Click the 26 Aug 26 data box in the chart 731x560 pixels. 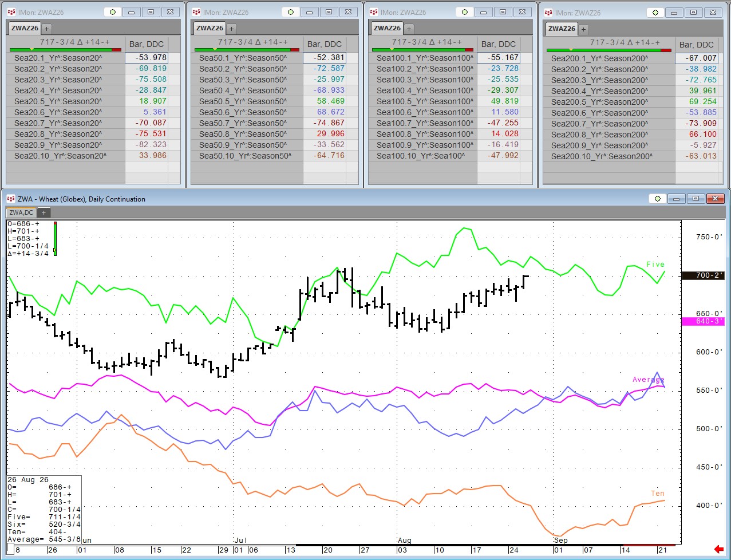[44, 509]
